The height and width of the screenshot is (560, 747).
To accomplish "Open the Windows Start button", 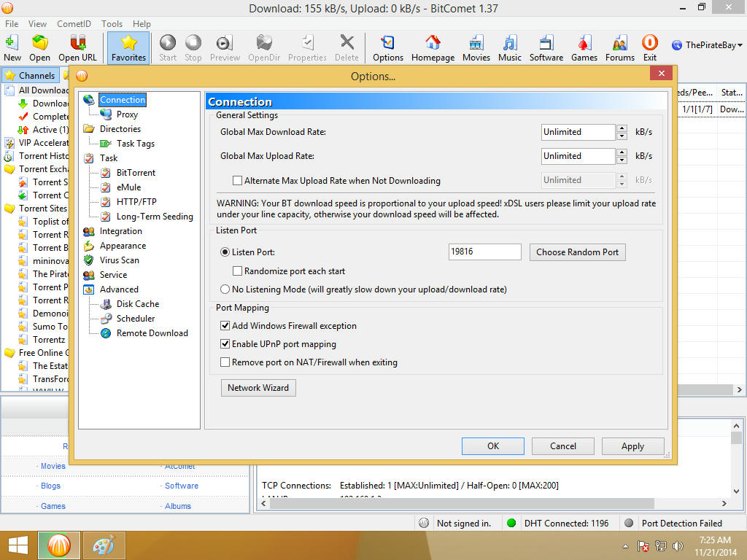I will coord(18,545).
